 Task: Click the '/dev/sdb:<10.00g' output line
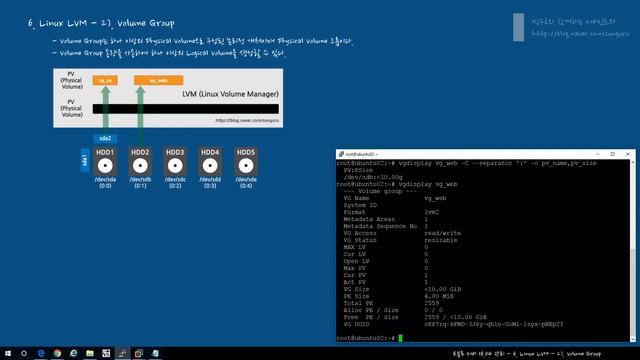pyautogui.click(x=373, y=177)
